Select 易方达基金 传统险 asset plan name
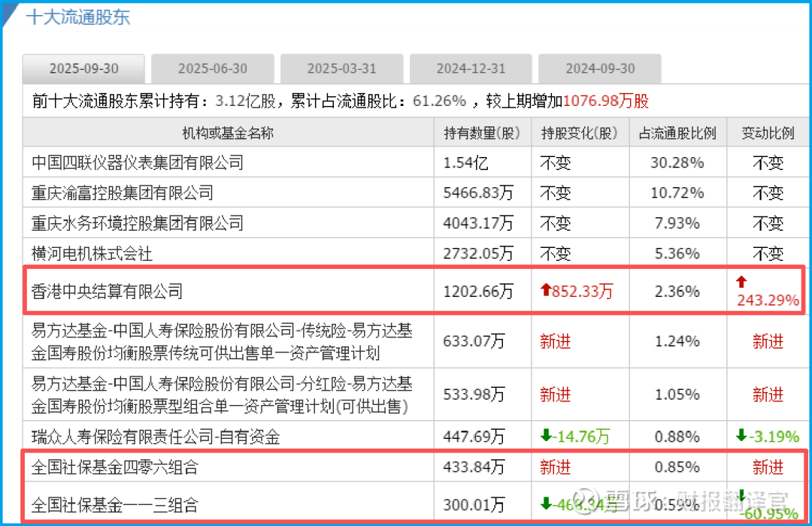The image size is (812, 526). (222, 342)
